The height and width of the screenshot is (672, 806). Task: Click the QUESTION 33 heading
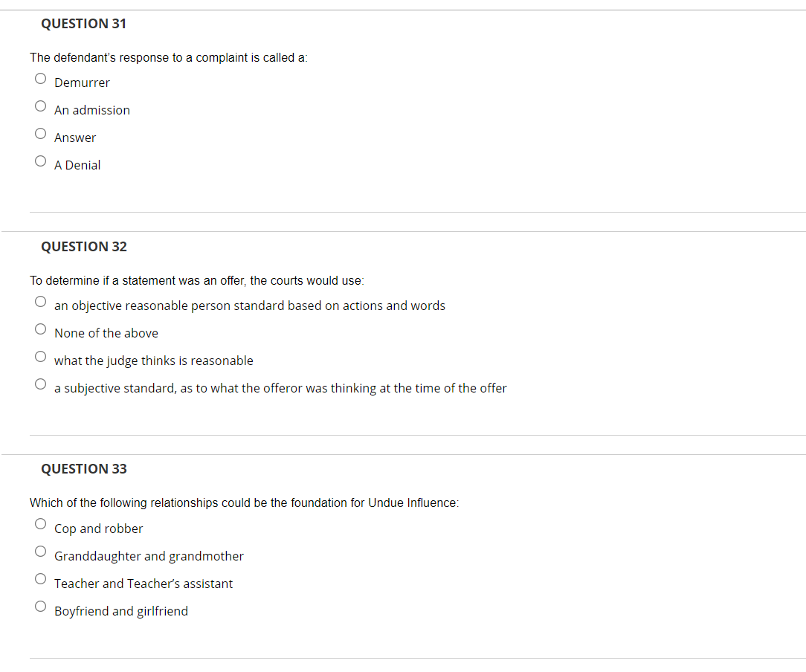(83, 469)
